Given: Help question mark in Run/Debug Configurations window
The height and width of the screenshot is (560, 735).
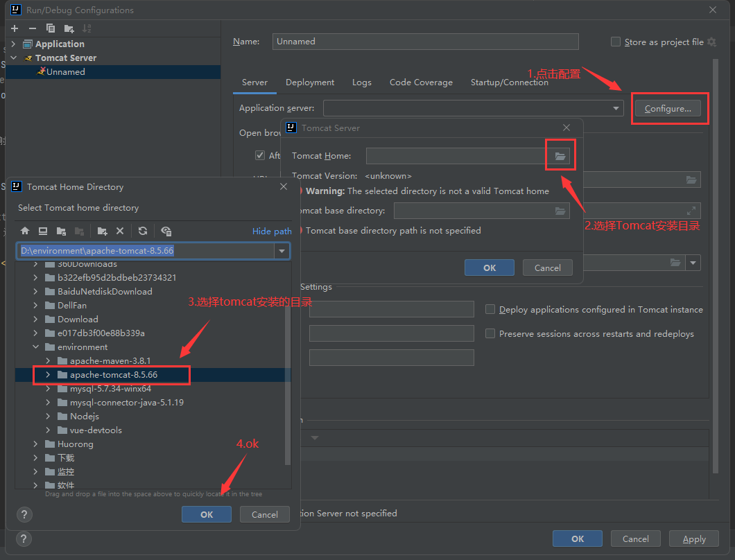Looking at the screenshot, I should tap(24, 539).
